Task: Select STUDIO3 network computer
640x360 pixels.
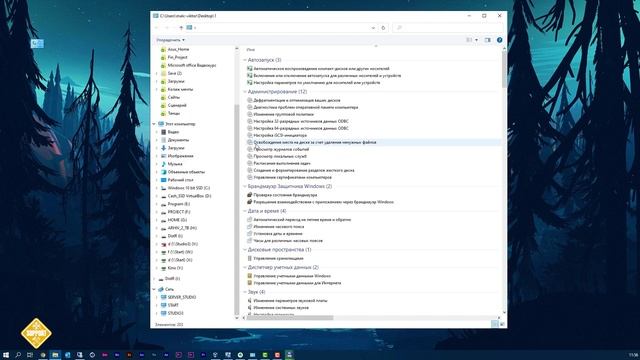Action: (176, 313)
